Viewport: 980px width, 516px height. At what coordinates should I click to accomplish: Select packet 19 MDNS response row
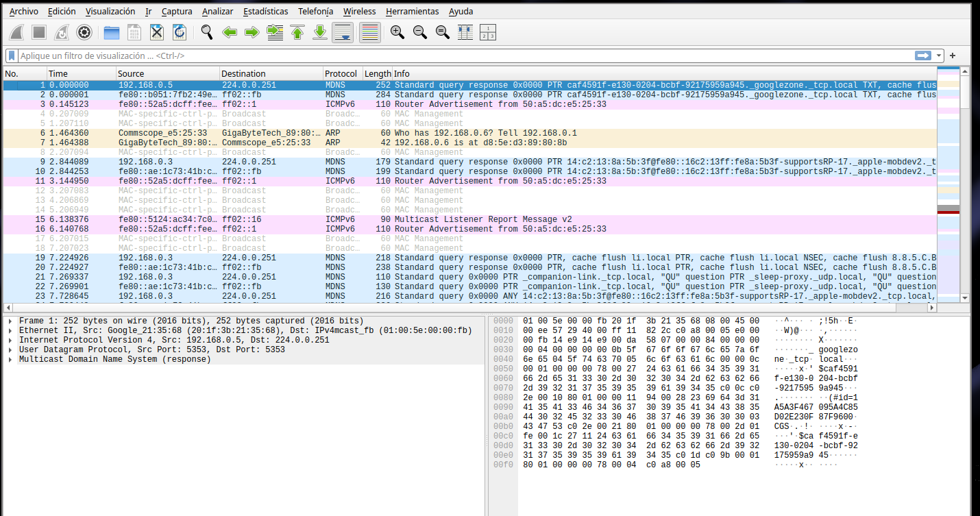[469, 258]
